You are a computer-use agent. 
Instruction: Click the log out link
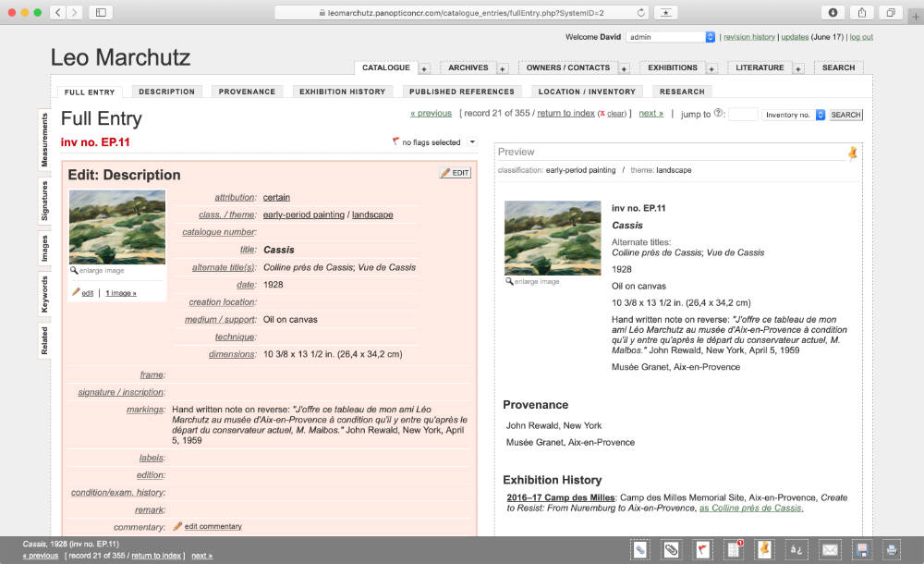861,37
